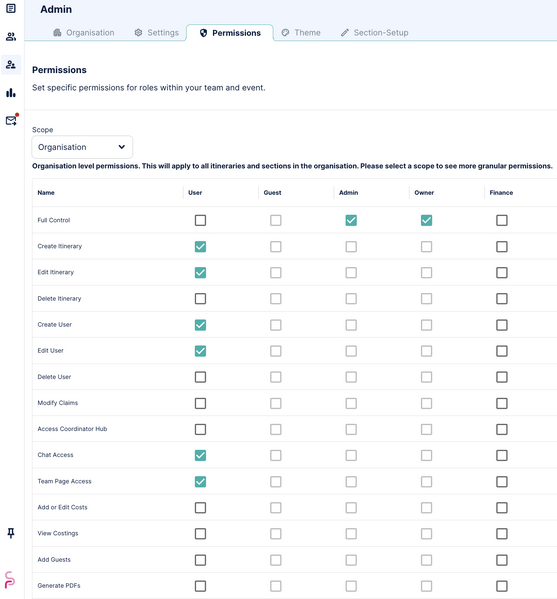Screen dimensions: 557x599
Task: Select the user admin icon in sidebar
Action: click(11, 65)
